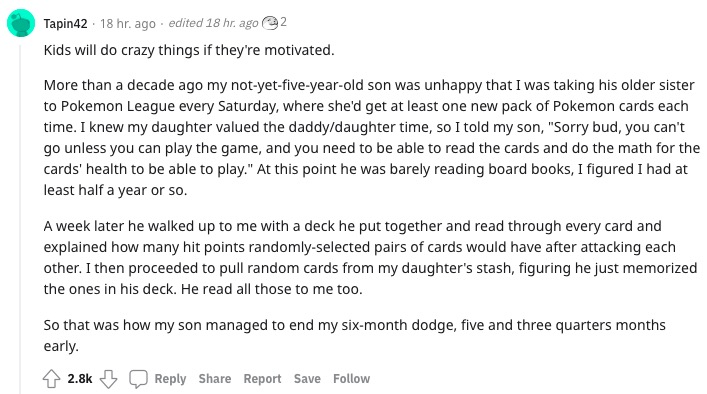Click the speech bubble icon beside Reply
This screenshot has width=707, height=394.
point(138,379)
